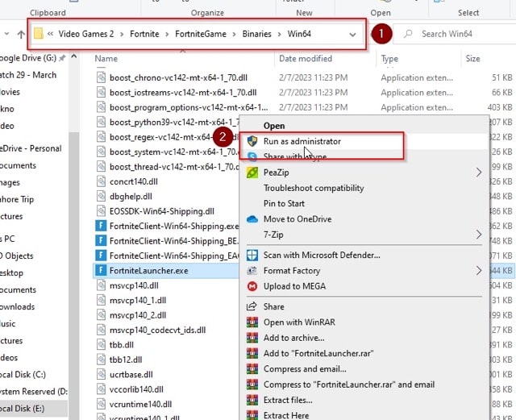Click the red MEGA icon

tap(252, 286)
